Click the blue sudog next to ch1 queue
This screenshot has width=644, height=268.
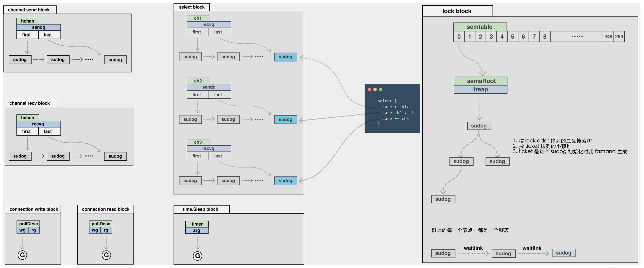pos(286,57)
